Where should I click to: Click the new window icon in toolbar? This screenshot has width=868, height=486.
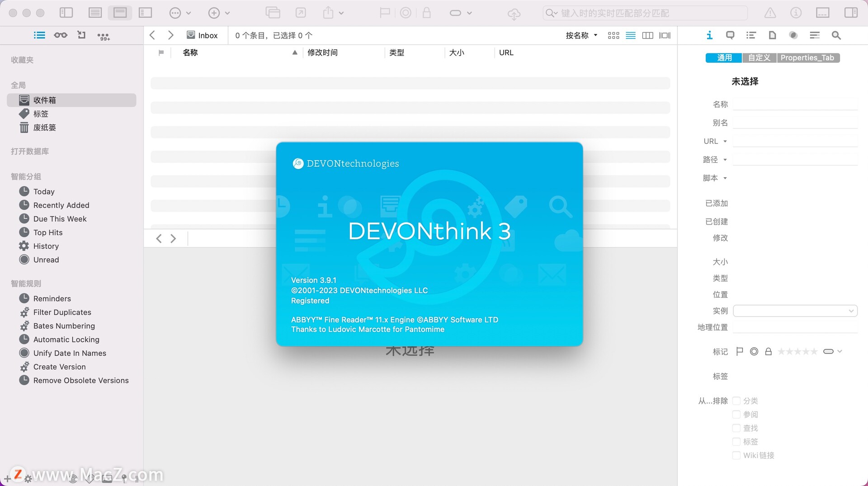[x=273, y=13]
